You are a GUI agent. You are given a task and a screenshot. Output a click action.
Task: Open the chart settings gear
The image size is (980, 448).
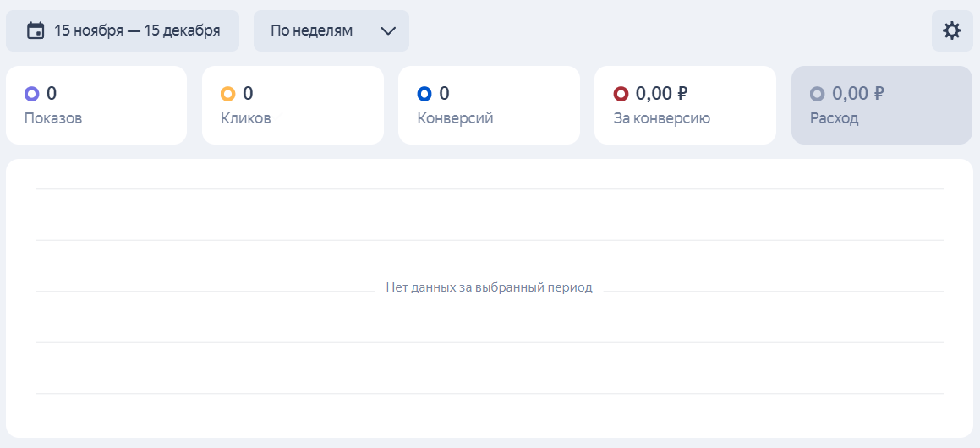click(952, 31)
